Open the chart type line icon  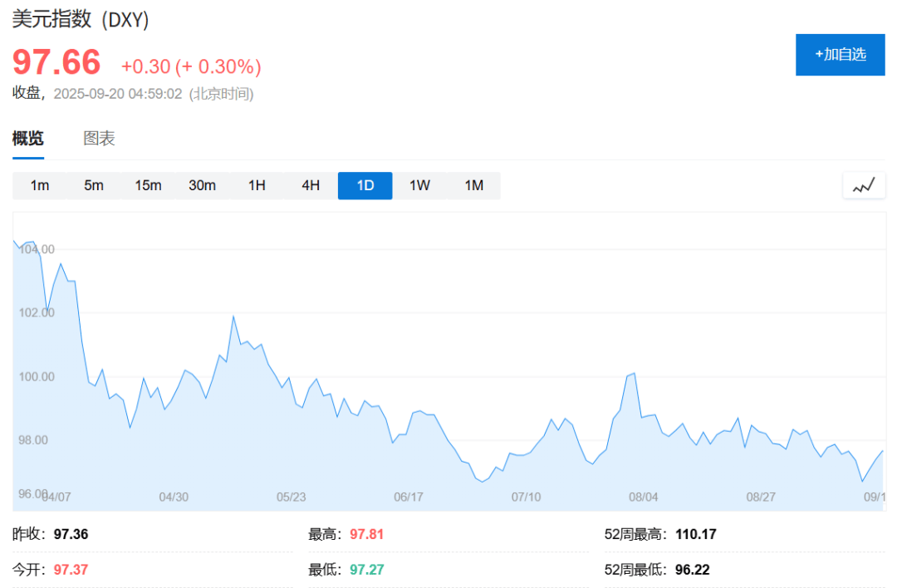coord(864,186)
